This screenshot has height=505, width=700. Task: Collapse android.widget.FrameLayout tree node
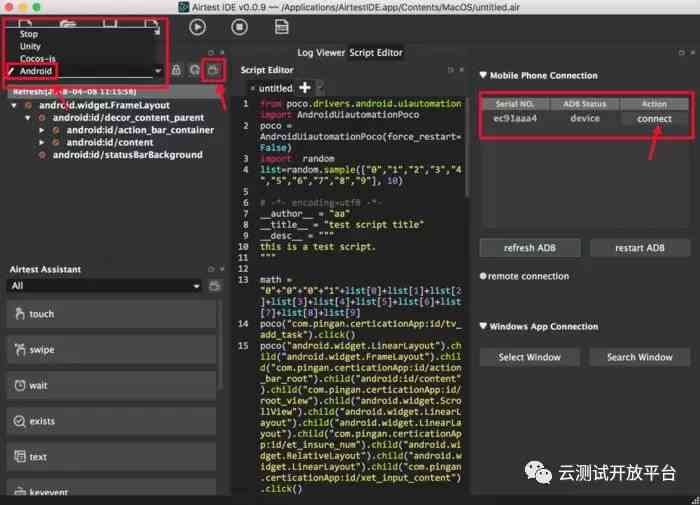[x=14, y=105]
